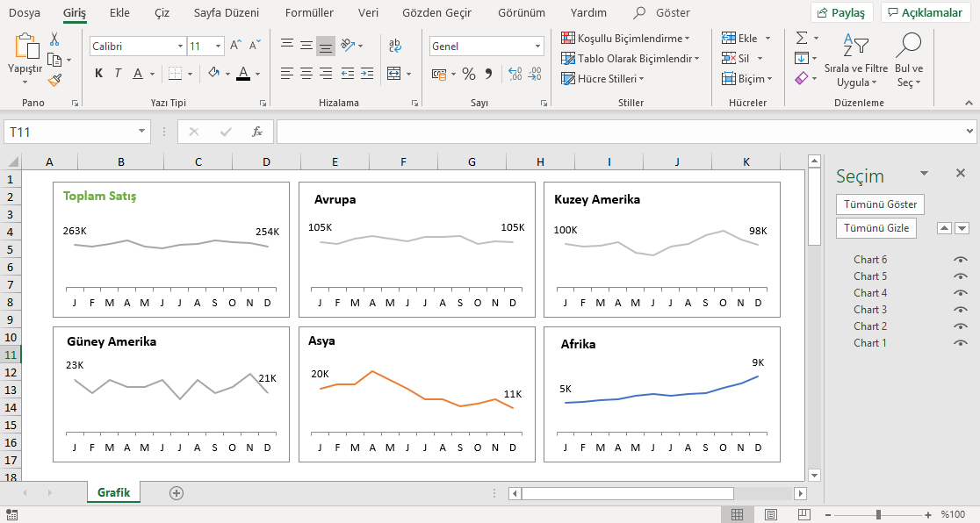Viewport: 980px width, 523px height.
Task: Apply percent style format
Action: [x=469, y=74]
